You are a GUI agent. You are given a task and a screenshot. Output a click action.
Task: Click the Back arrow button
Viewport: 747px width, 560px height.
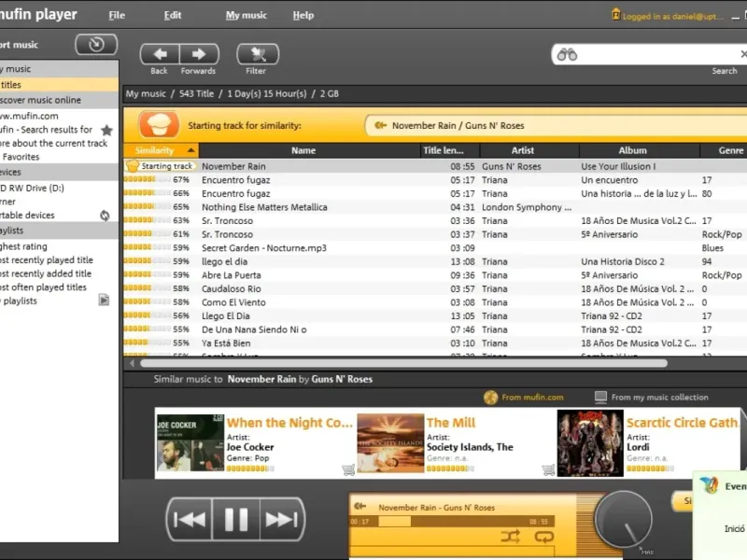click(x=160, y=54)
